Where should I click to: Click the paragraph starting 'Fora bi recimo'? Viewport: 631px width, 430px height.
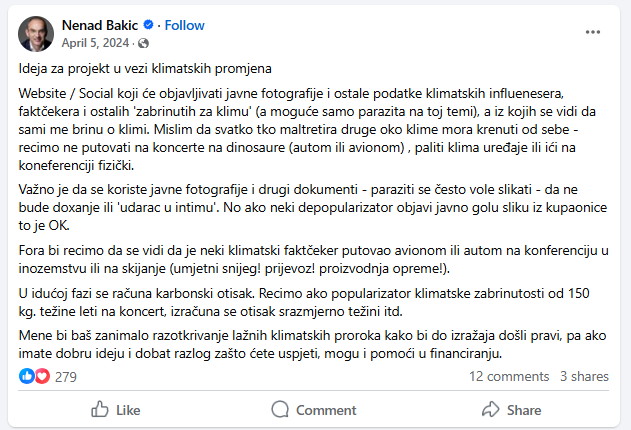pyautogui.click(x=313, y=259)
